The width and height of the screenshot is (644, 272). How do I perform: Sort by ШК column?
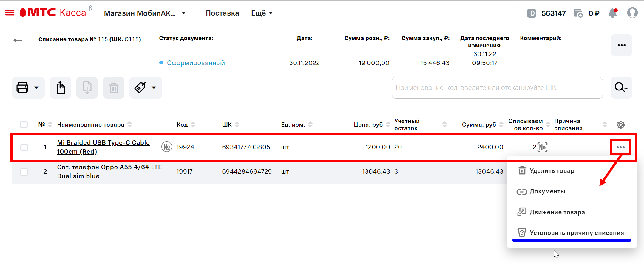[237, 125]
